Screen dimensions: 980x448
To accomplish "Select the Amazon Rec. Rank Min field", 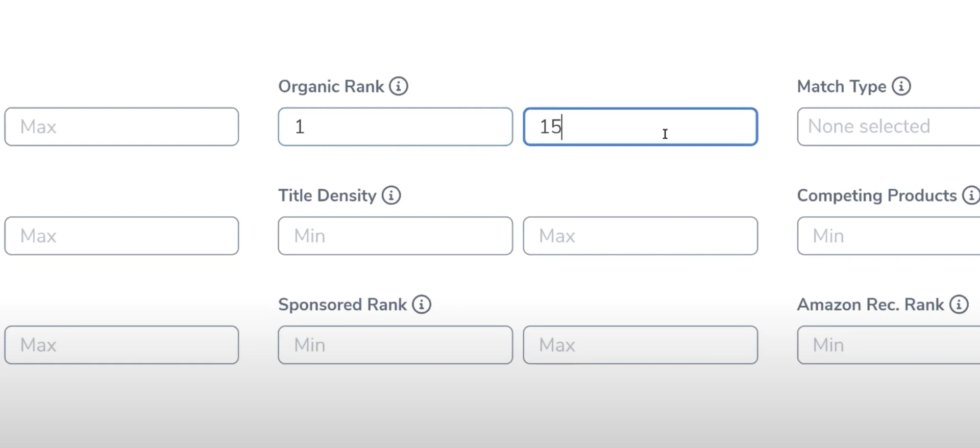I will coord(888,345).
